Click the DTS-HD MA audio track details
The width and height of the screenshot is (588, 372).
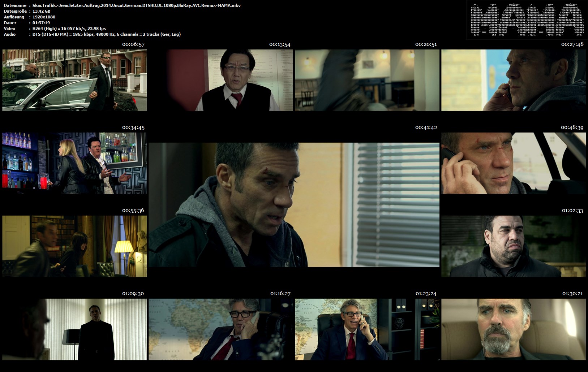(107, 34)
